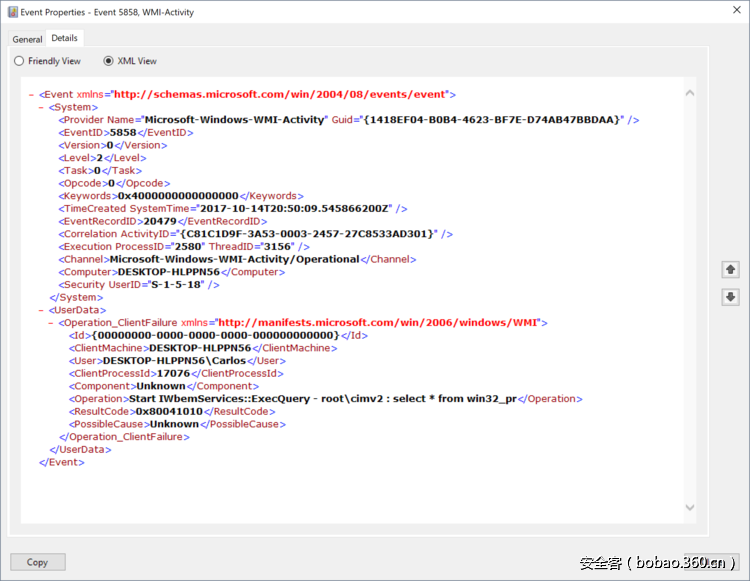Image resolution: width=750 pixels, height=581 pixels.
Task: Click the XML pane scroll-down arrow
Action: pos(690,508)
